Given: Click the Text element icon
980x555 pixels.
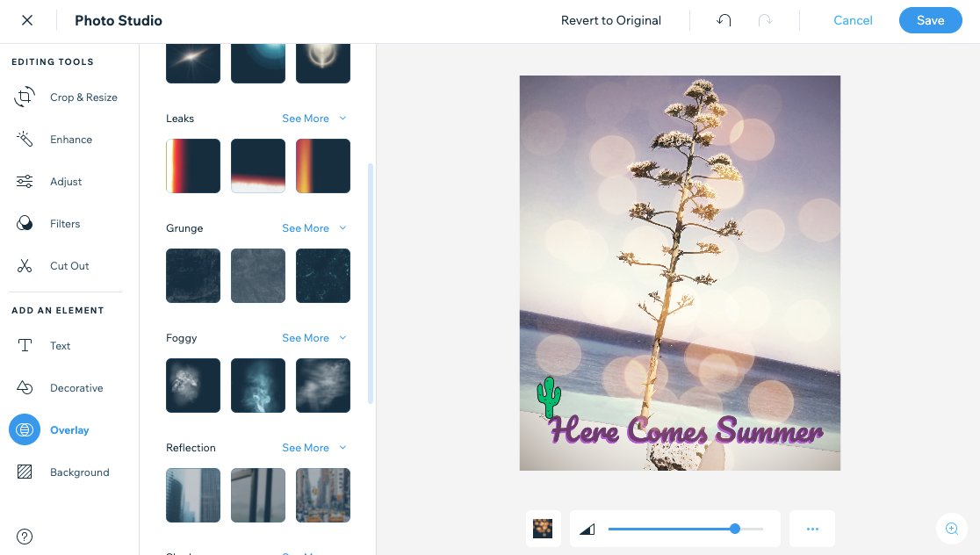Looking at the screenshot, I should 25,345.
